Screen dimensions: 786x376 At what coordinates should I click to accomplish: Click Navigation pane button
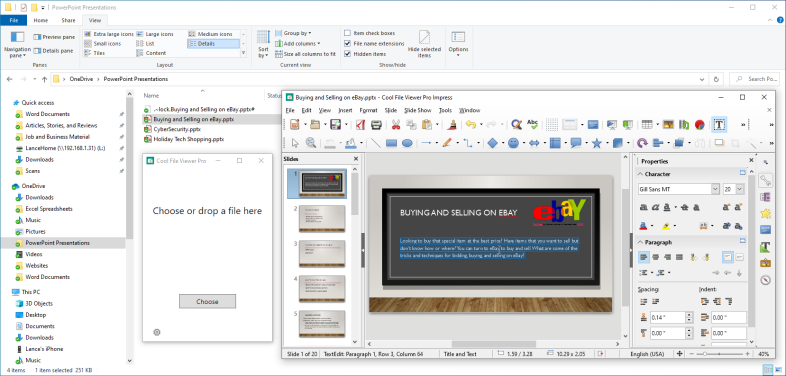tap(18, 44)
